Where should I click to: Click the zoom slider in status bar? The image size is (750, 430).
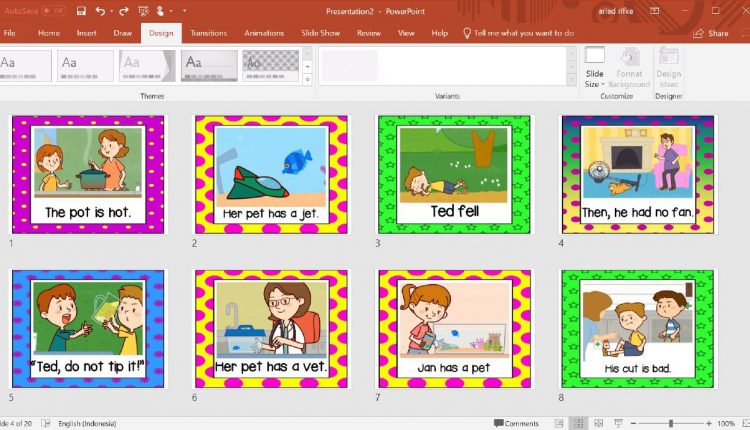[671, 423]
